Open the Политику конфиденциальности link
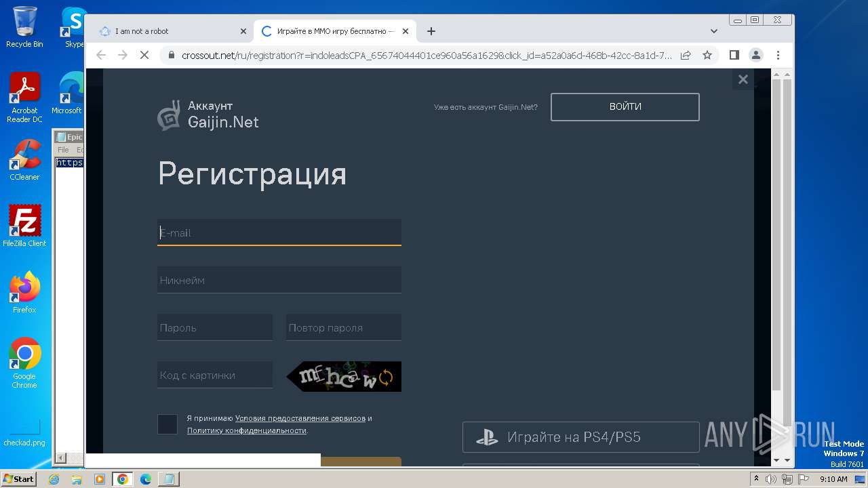 coord(247,430)
